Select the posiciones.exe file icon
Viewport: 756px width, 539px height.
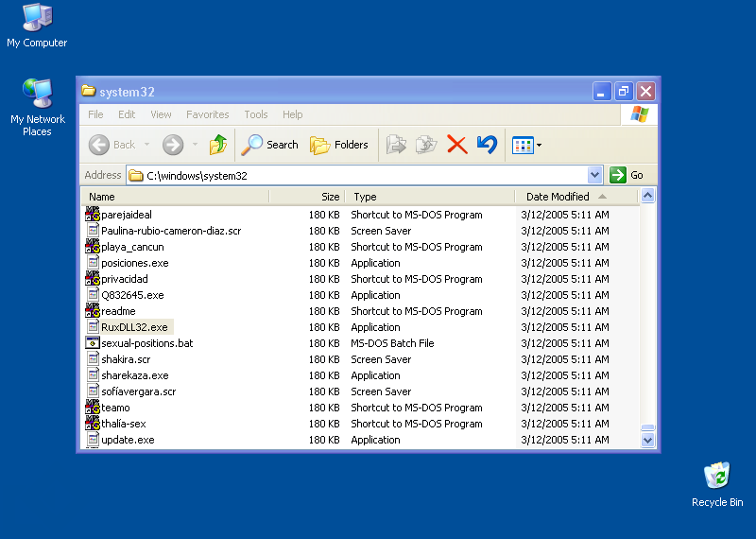coord(93,262)
